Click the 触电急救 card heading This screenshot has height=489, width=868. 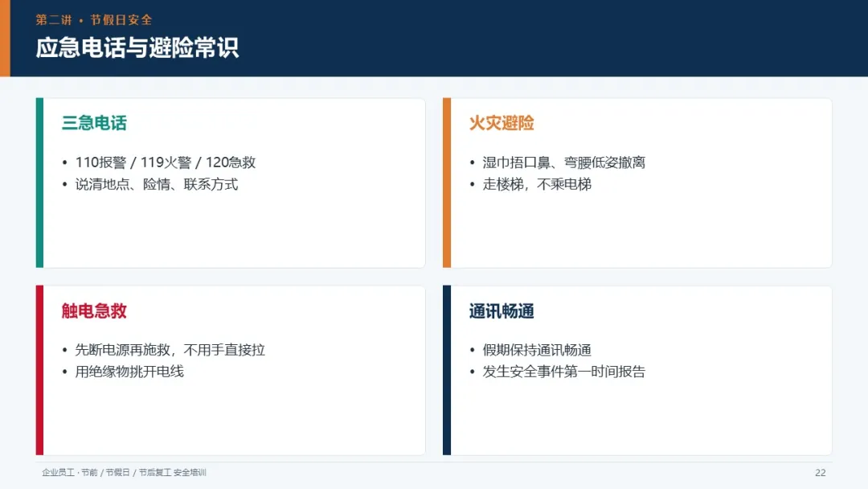click(x=94, y=310)
